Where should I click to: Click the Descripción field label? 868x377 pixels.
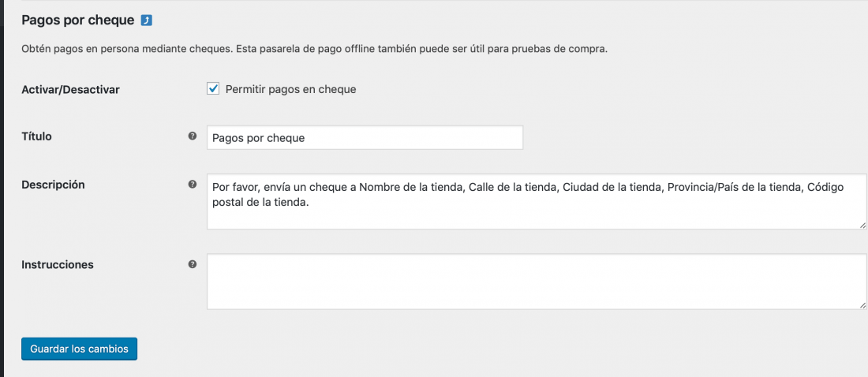click(53, 185)
